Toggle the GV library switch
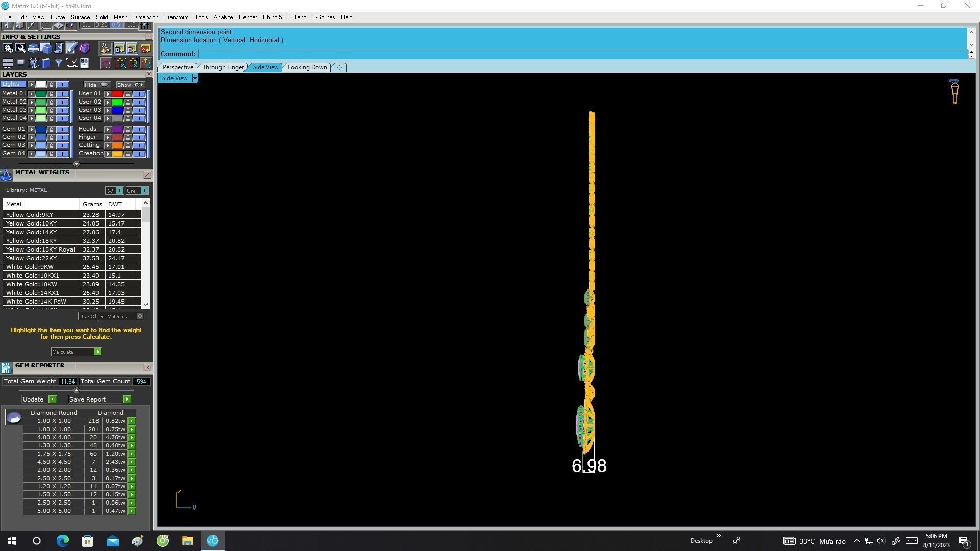This screenshot has height=551, width=980. coord(114,191)
